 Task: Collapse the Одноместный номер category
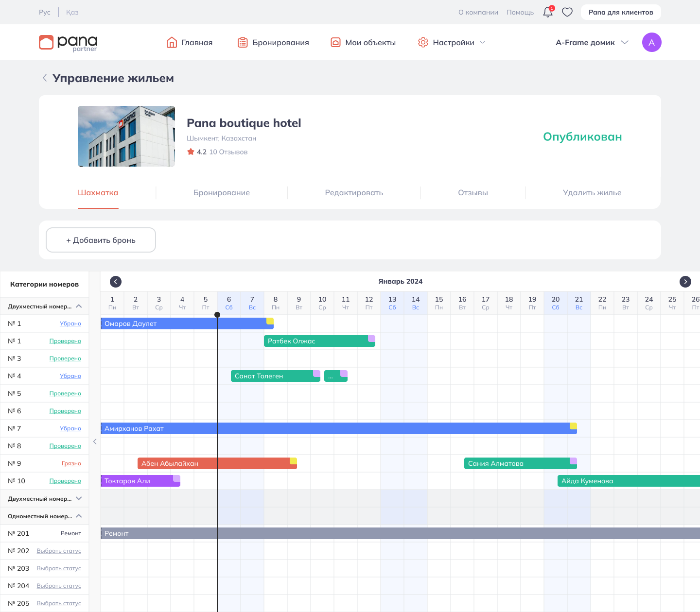click(x=79, y=516)
